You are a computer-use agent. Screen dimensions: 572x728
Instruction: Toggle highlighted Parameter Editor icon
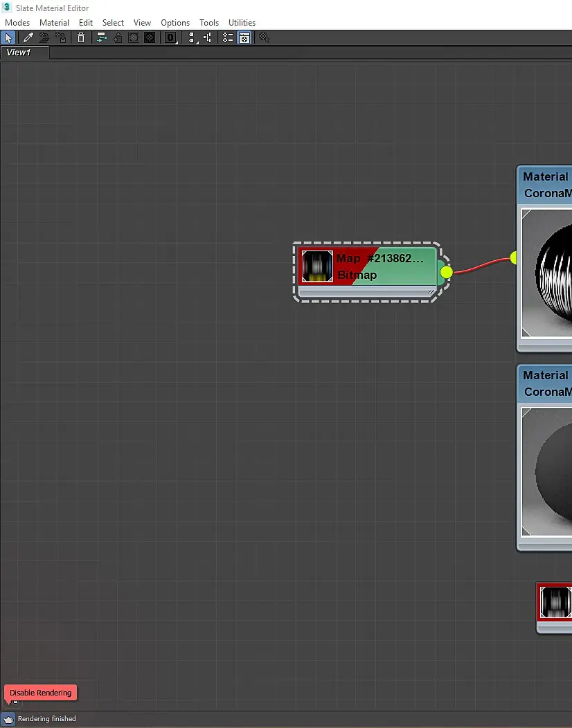pyautogui.click(x=244, y=37)
